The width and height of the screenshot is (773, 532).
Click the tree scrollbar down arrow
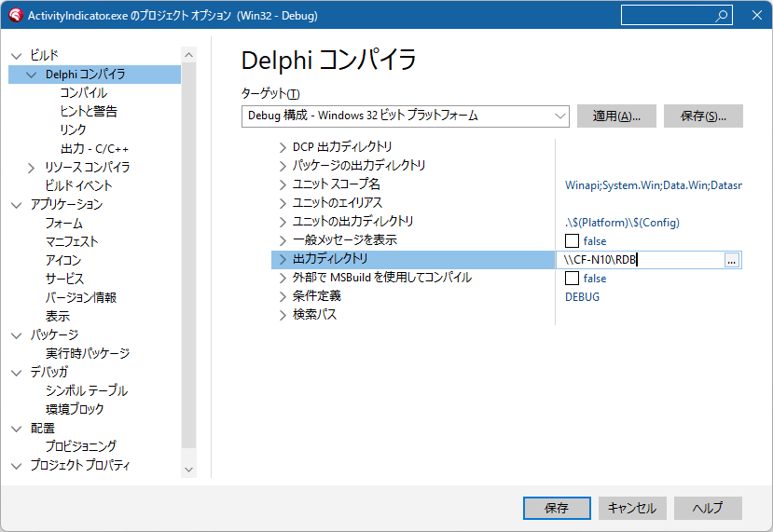[x=188, y=470]
